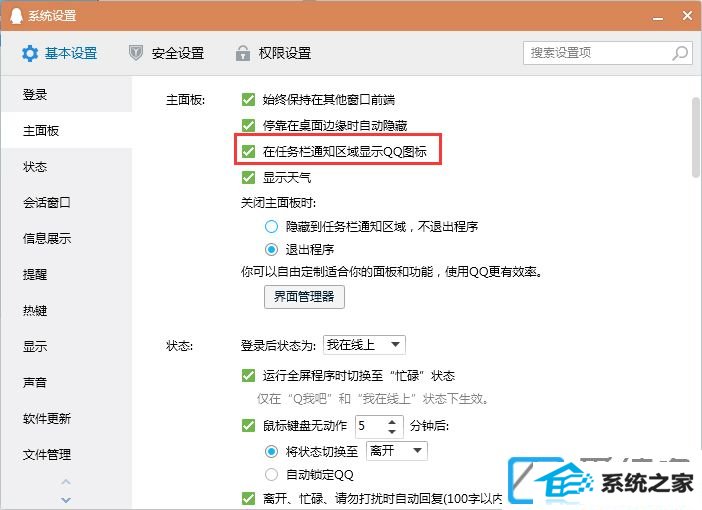
Task: Click the magnifier icon in the search box
Action: pyautogui.click(x=680, y=53)
